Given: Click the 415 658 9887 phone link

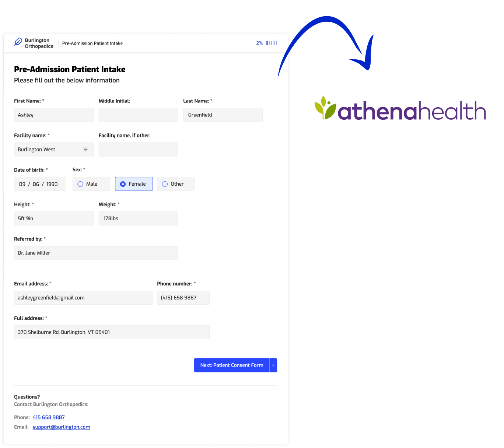Looking at the screenshot, I should pyautogui.click(x=49, y=417).
